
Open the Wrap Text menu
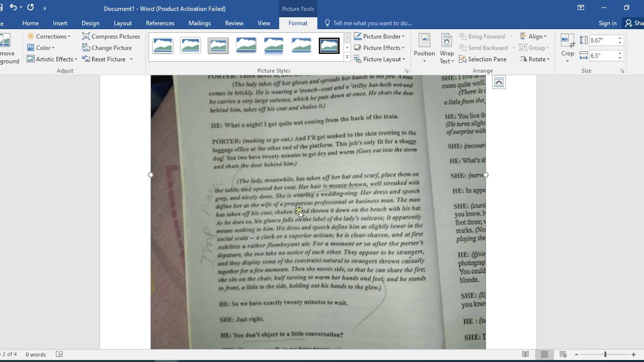[x=446, y=49]
